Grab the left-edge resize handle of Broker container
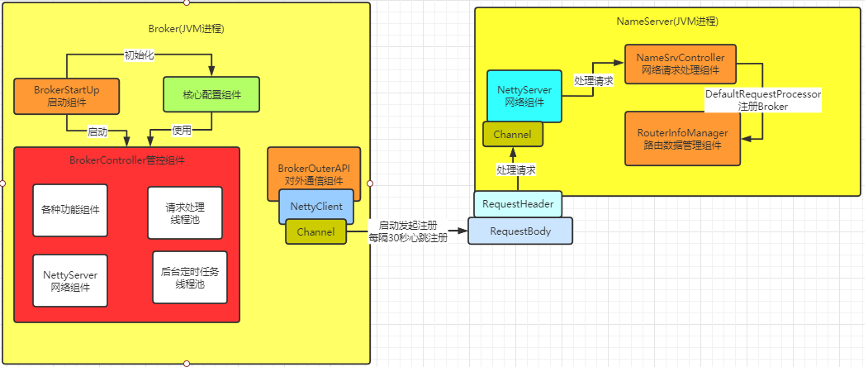Viewport: 868px width, 367px height. (x=2, y=183)
